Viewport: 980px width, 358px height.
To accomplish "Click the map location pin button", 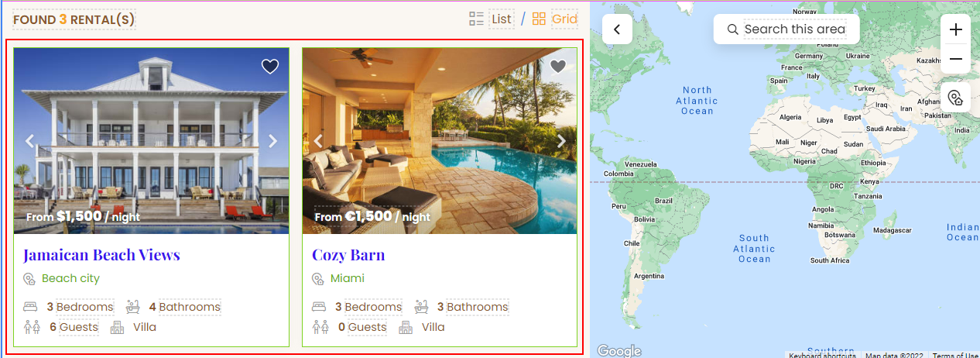I will [x=956, y=98].
